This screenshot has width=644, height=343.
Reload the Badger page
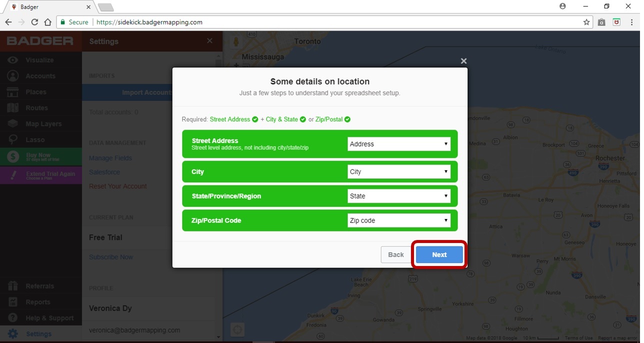point(34,22)
